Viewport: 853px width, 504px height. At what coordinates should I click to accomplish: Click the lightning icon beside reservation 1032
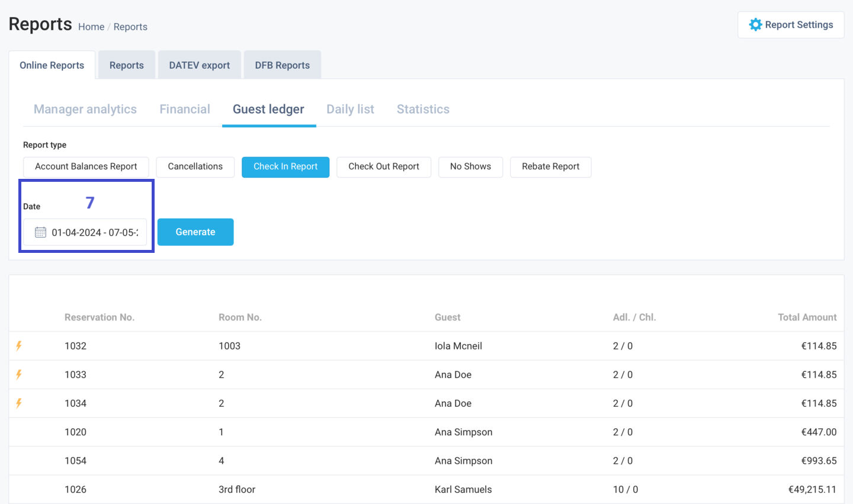point(19,345)
